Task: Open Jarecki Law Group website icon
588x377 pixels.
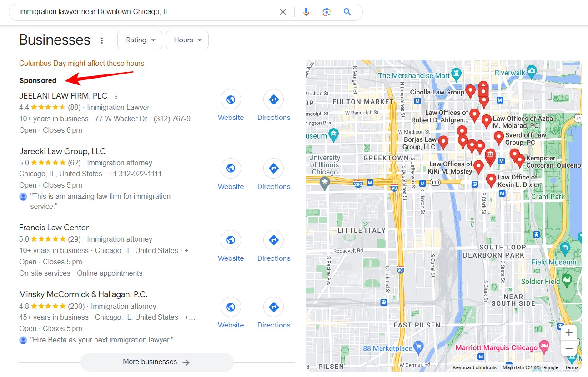Action: click(x=231, y=168)
